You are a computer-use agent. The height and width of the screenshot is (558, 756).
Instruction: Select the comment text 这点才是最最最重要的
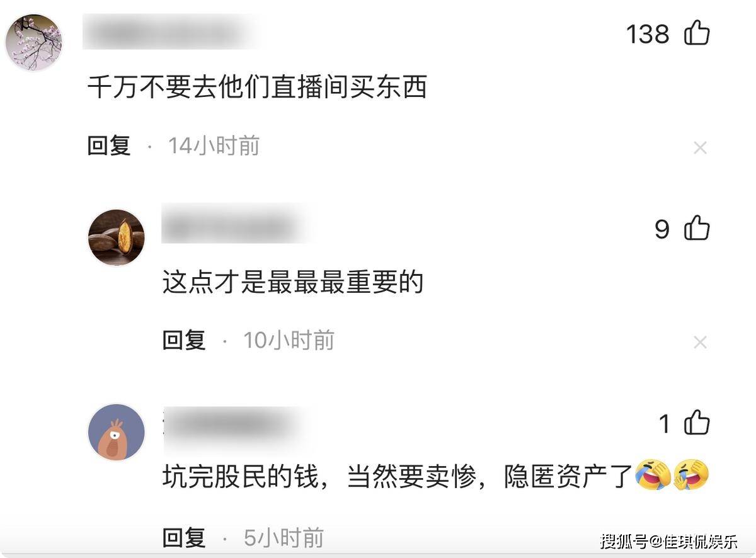coord(293,283)
